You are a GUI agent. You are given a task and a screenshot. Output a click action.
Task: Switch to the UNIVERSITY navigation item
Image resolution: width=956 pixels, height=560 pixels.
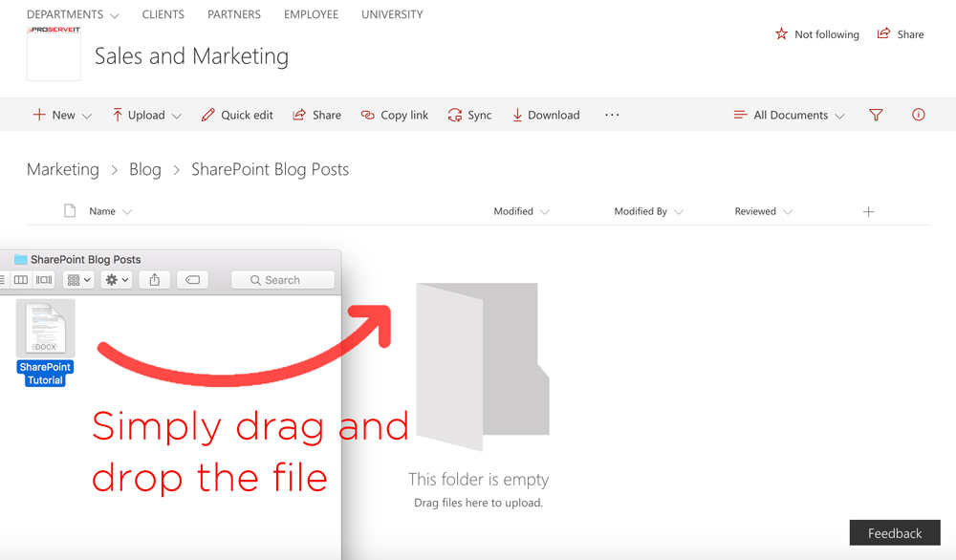click(392, 14)
